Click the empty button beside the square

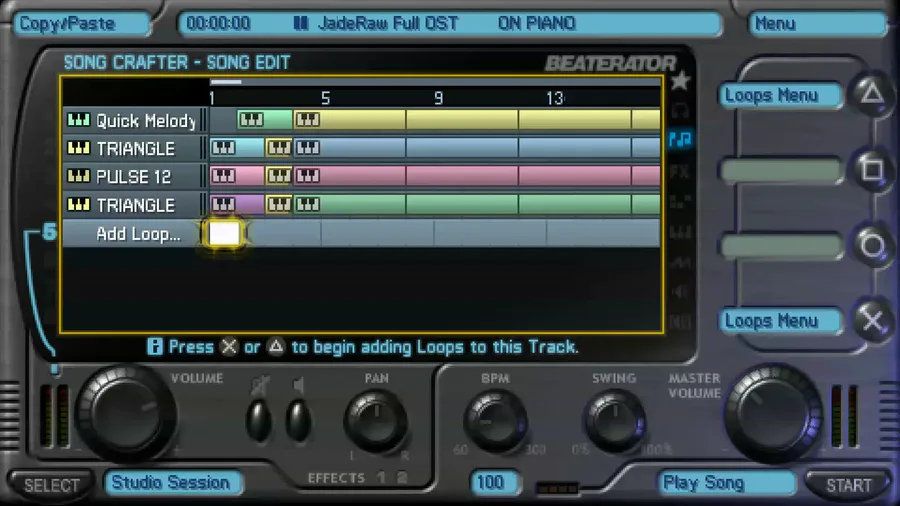pos(780,170)
